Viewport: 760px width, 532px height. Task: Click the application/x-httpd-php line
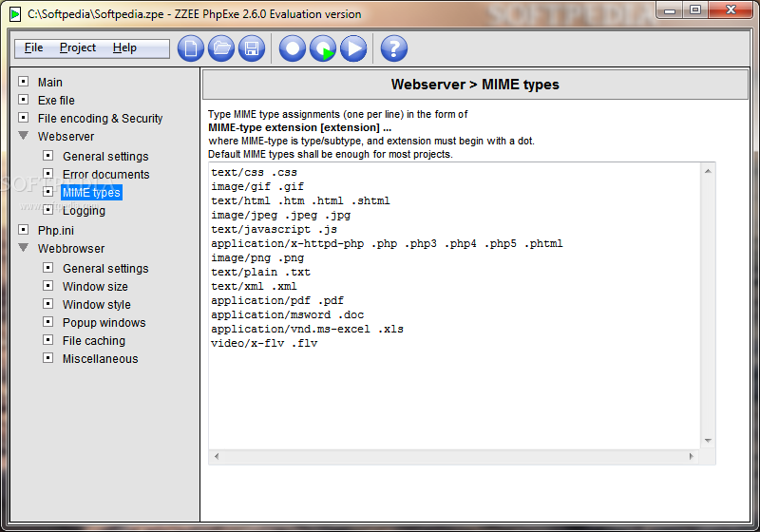click(x=387, y=244)
